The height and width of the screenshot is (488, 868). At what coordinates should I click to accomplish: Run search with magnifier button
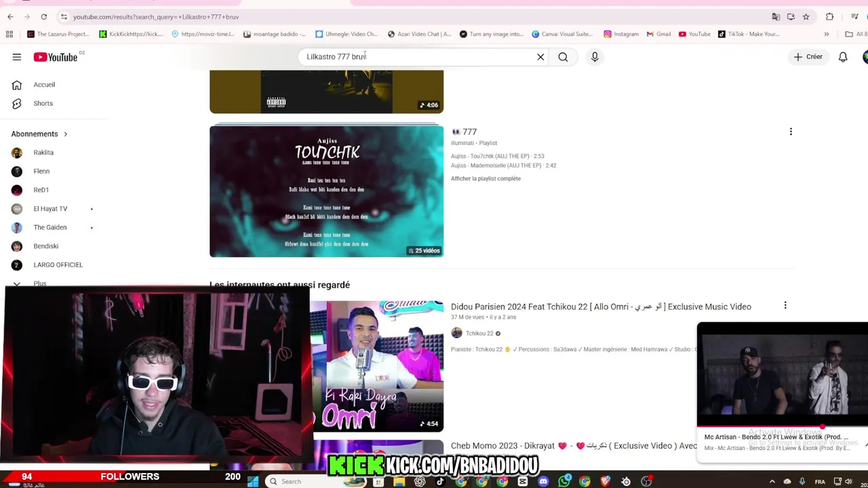tap(563, 57)
